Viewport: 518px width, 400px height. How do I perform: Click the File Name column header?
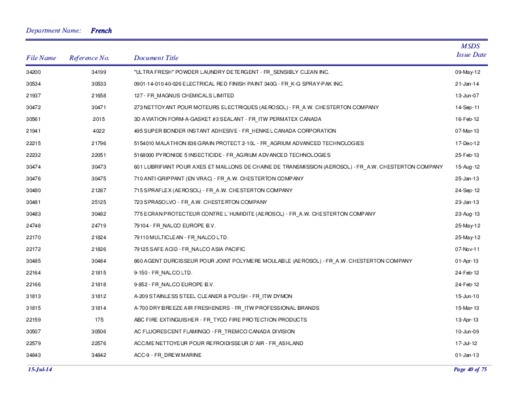coord(41,58)
